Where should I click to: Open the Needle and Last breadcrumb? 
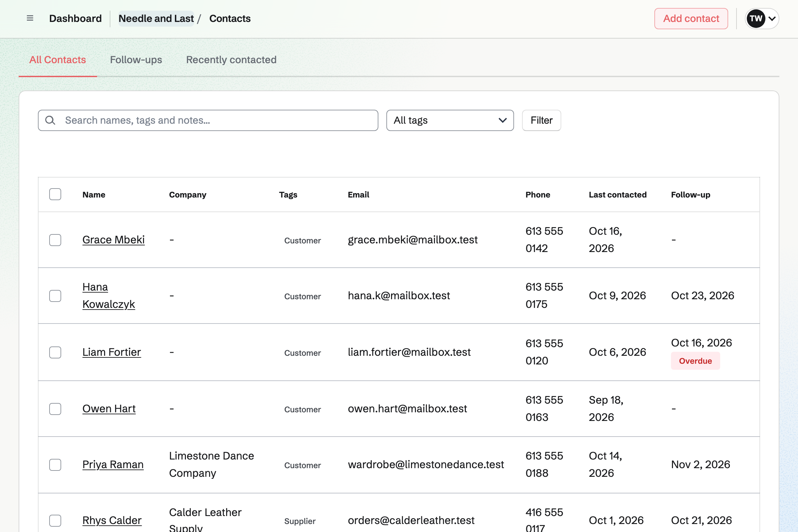156,18
